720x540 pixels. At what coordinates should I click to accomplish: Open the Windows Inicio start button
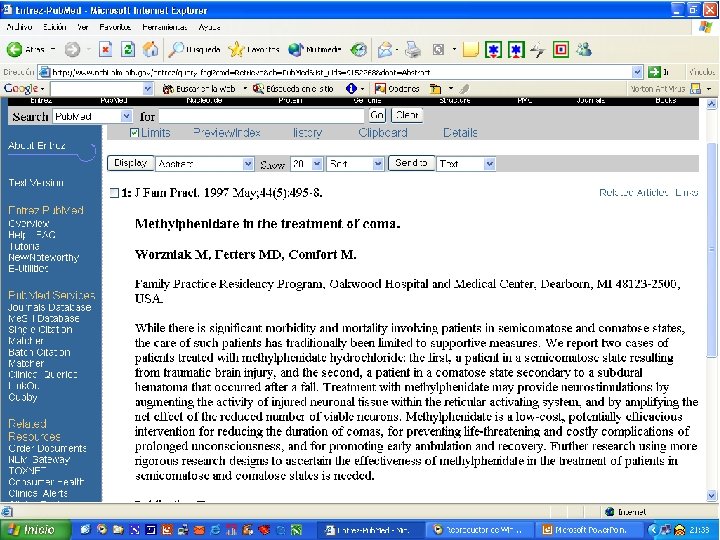35,530
